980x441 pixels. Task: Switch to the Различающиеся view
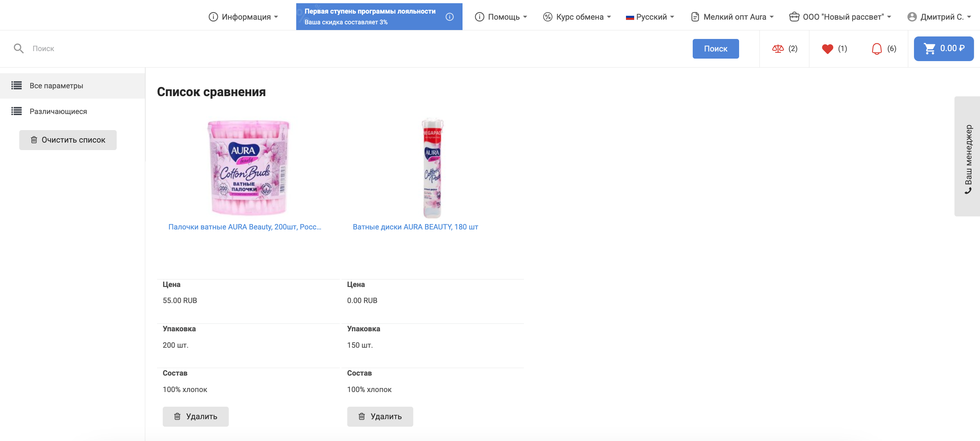(58, 111)
